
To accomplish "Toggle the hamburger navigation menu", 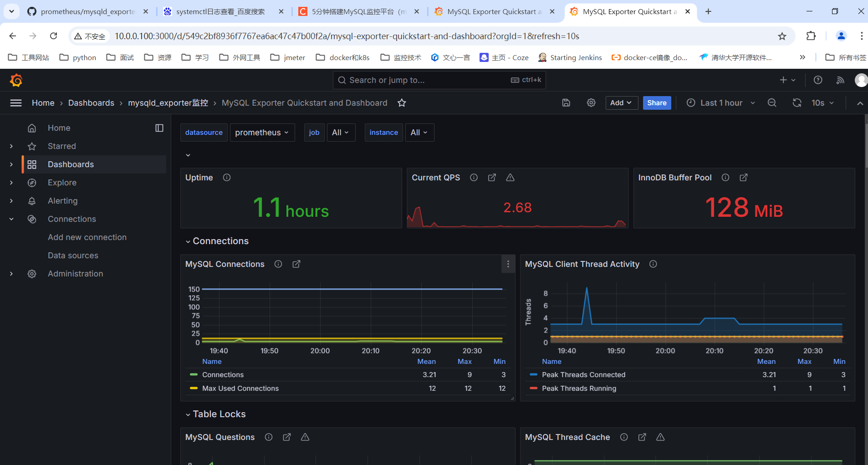I will coord(16,103).
